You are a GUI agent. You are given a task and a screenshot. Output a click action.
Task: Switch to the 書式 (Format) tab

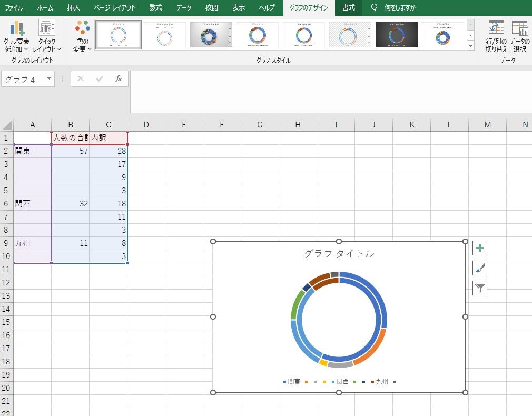[349, 7]
